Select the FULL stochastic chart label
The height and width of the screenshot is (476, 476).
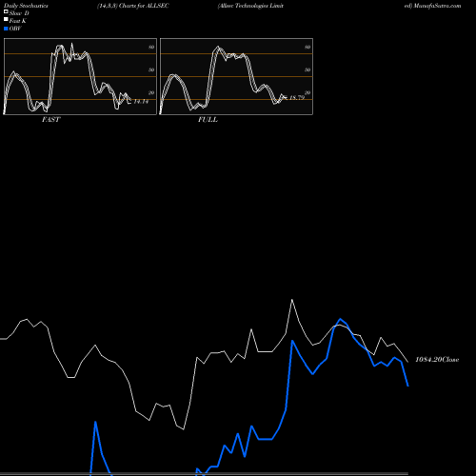click(x=208, y=120)
